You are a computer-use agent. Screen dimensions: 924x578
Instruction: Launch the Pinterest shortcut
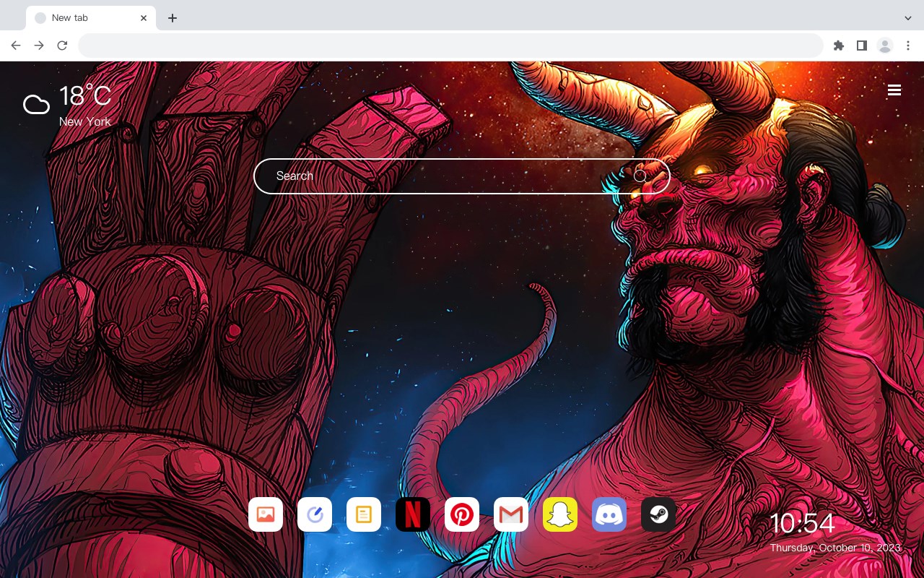coord(462,514)
